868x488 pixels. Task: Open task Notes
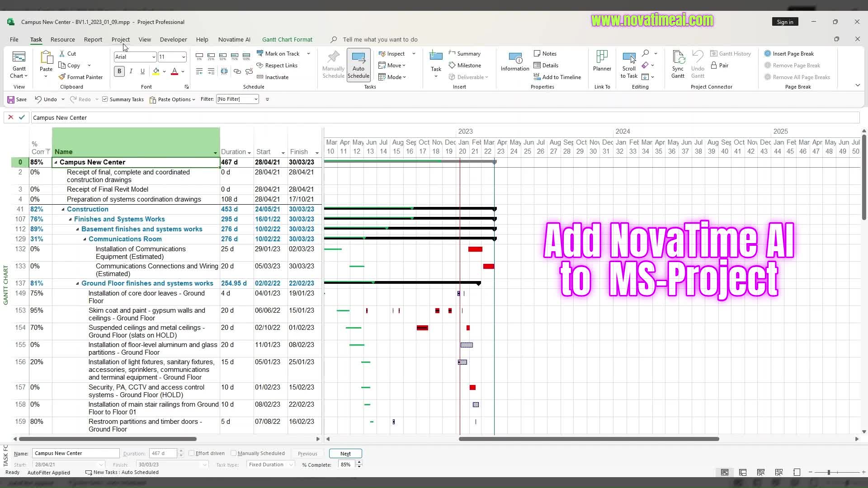pos(545,53)
